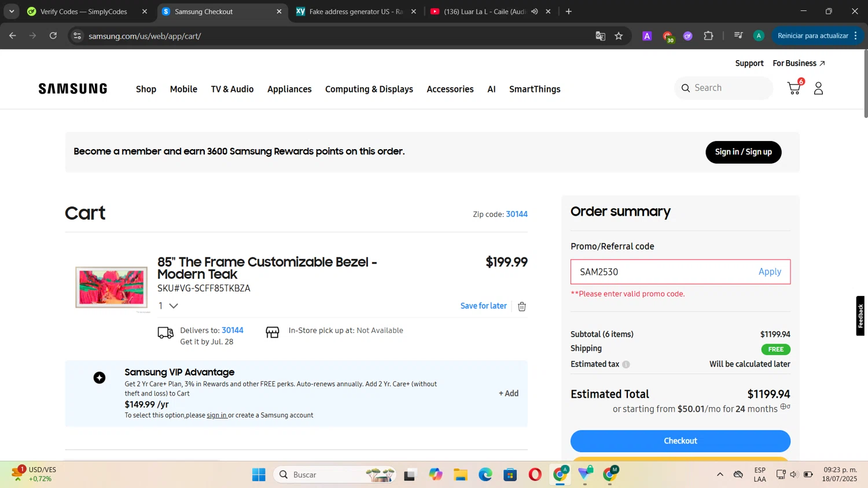Open the Feedback side tab
This screenshot has width=868, height=488.
[860, 316]
